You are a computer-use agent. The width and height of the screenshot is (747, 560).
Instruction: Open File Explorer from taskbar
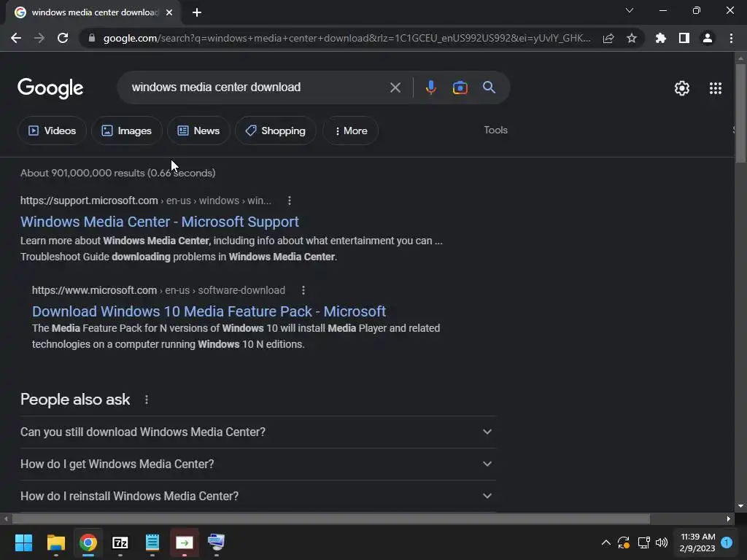(55, 542)
